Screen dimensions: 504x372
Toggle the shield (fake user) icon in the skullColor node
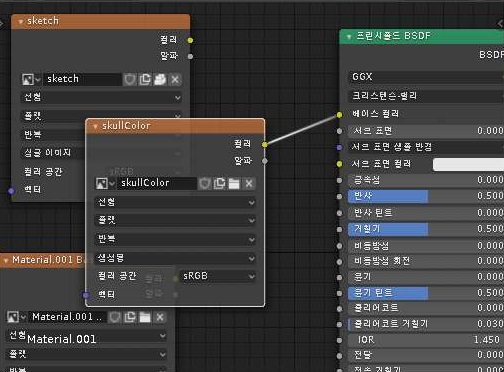click(x=204, y=183)
